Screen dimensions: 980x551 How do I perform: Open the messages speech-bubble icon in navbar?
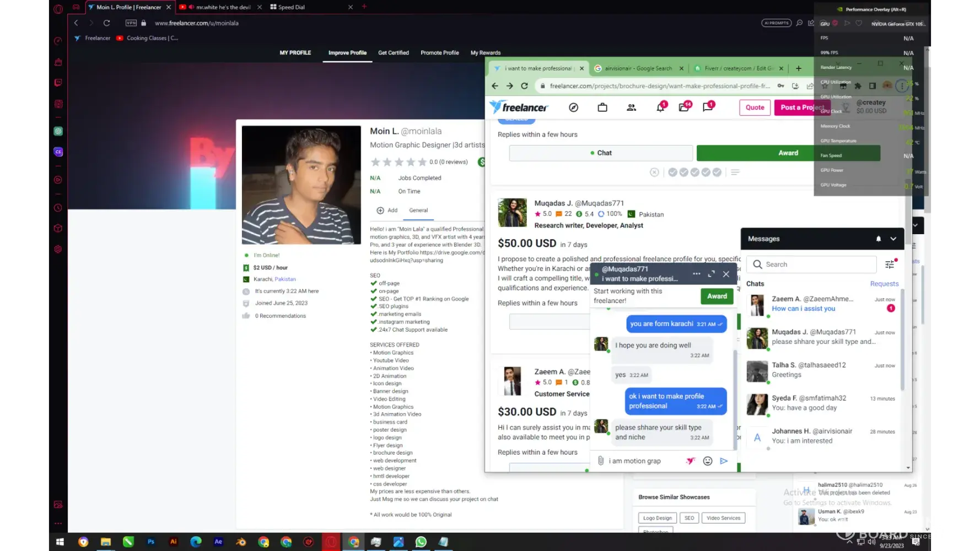coord(708,106)
